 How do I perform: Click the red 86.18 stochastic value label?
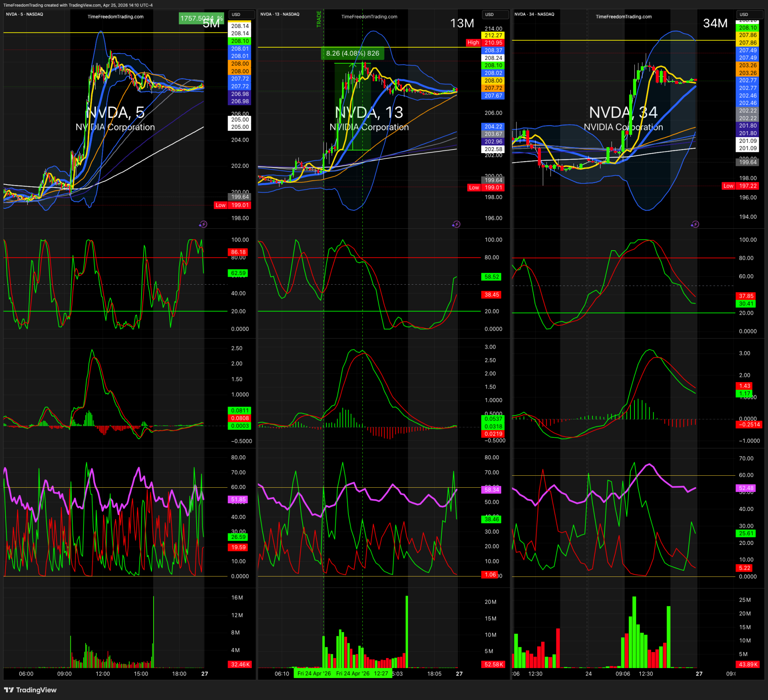238,252
